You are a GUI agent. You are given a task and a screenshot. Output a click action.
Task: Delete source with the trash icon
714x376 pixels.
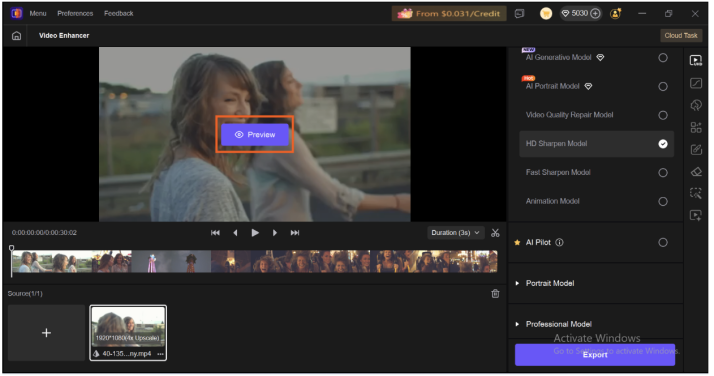click(495, 294)
